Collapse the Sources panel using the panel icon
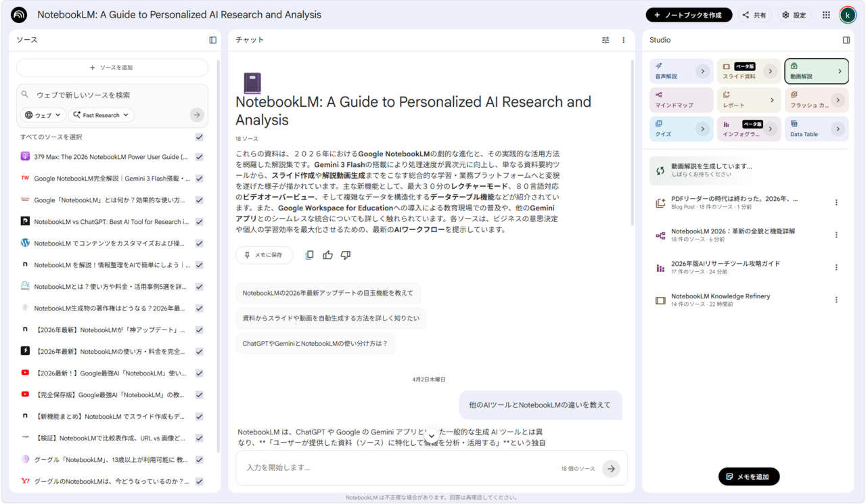866x504 pixels. (212, 40)
